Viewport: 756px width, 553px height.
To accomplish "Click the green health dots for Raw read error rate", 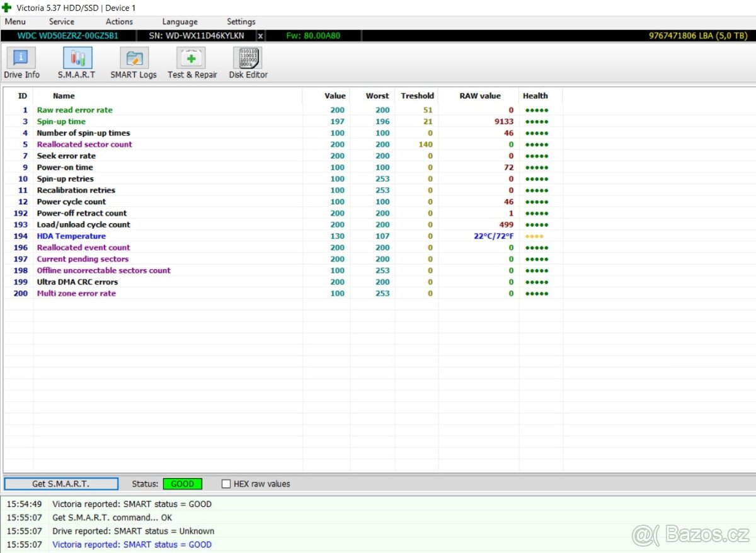I will (537, 110).
